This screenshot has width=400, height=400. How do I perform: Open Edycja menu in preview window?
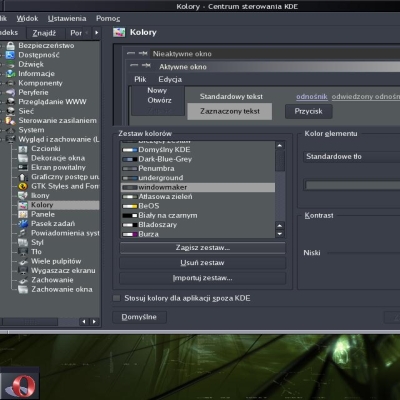170,79
